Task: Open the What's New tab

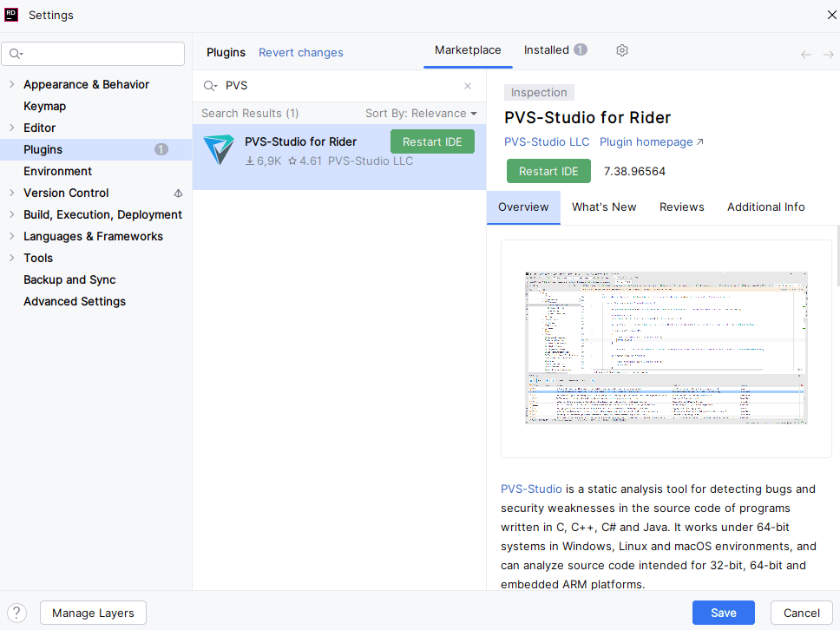Action: pos(604,207)
